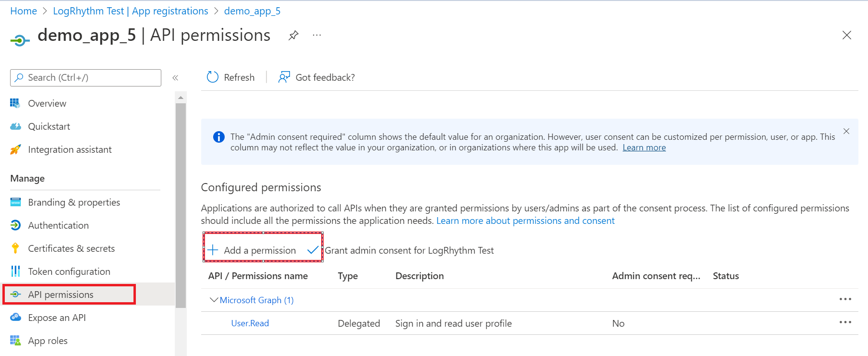Click the Integration assistant rocket icon
This screenshot has width=868, height=356.
[x=16, y=149]
